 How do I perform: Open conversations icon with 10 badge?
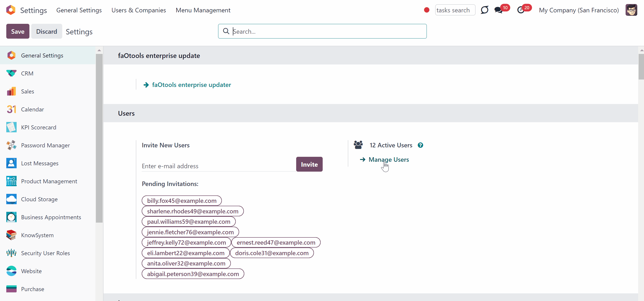point(498,10)
